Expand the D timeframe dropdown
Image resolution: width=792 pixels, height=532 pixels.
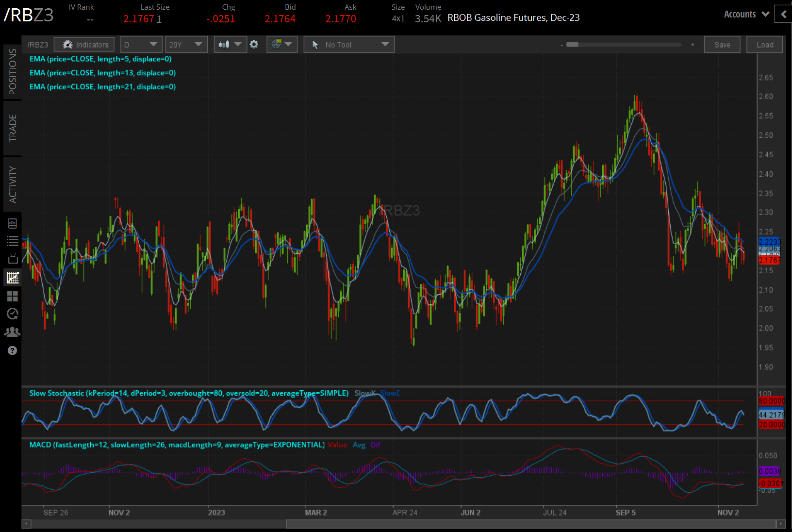click(141, 45)
